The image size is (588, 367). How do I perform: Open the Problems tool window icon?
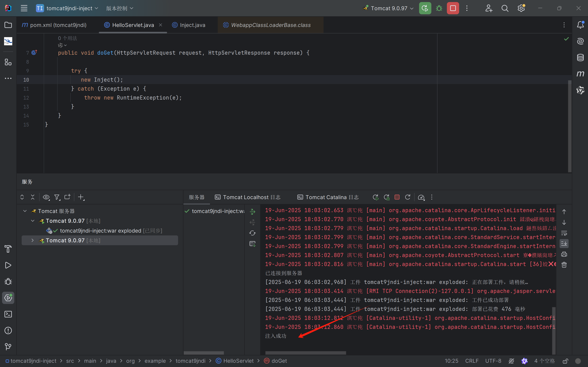tap(8, 330)
